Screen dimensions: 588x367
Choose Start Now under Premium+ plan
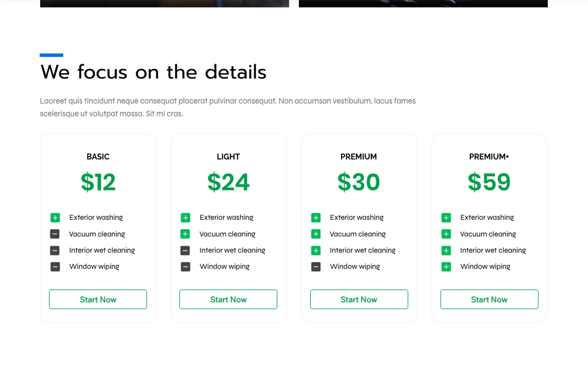click(489, 299)
